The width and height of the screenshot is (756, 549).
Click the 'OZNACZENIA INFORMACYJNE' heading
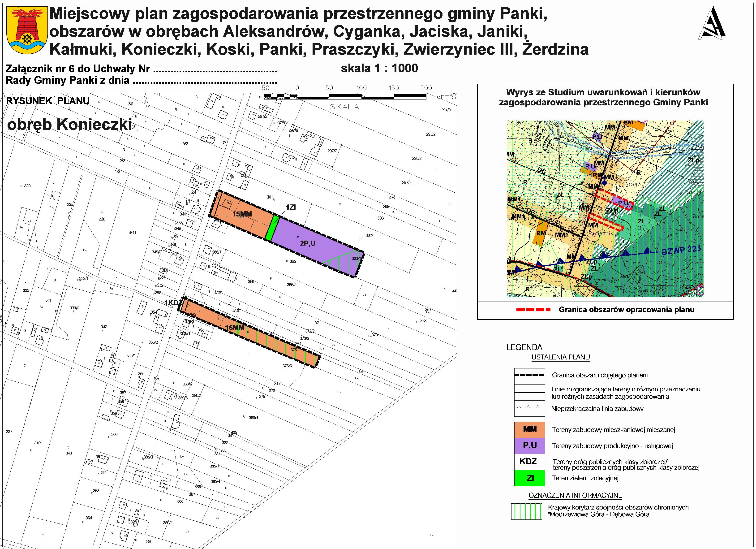575,495
